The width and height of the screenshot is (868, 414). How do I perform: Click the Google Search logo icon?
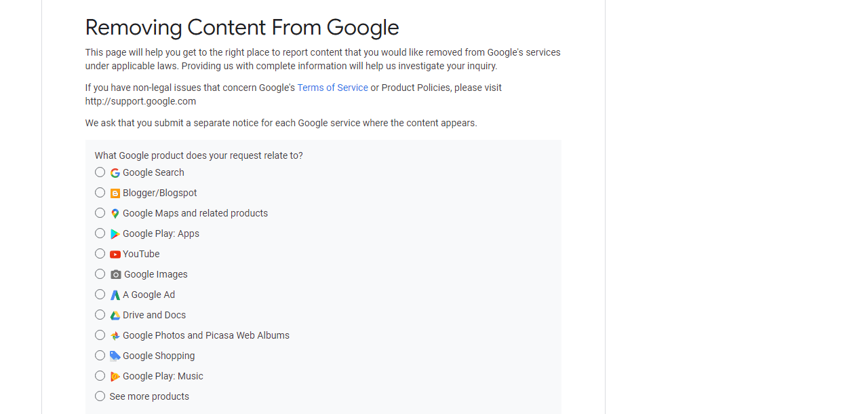coord(115,172)
